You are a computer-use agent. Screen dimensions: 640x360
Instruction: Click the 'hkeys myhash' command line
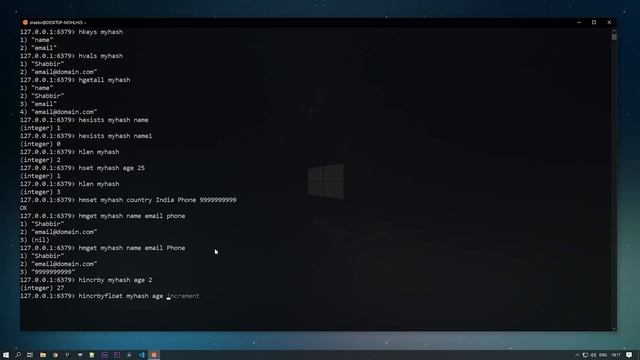(x=71, y=32)
